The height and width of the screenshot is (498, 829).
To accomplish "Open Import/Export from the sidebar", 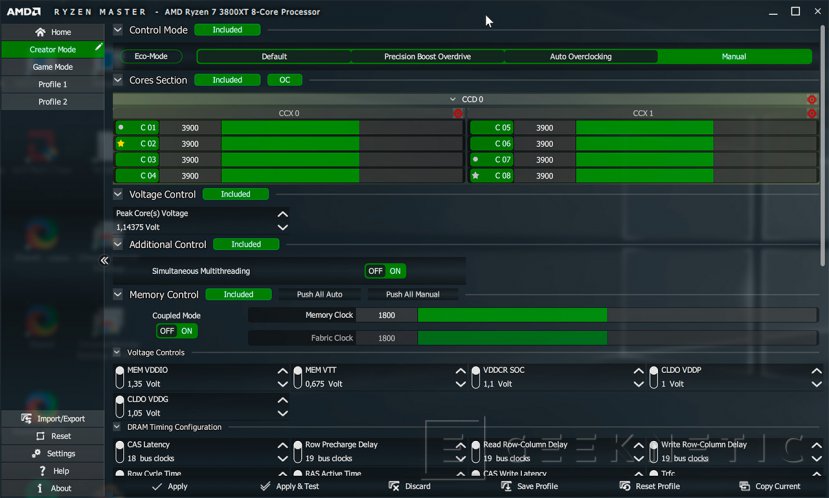I will 52,419.
